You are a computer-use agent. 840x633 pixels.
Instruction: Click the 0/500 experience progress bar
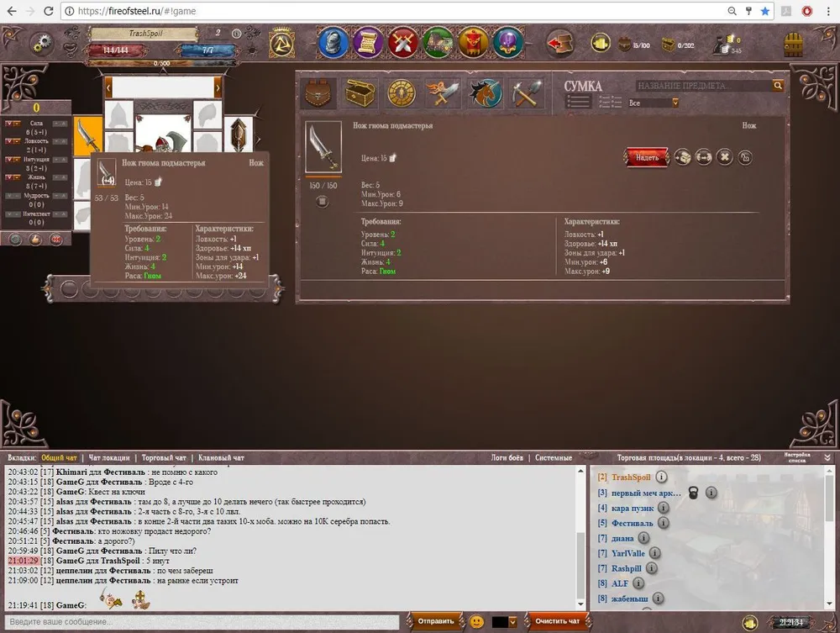(x=162, y=63)
